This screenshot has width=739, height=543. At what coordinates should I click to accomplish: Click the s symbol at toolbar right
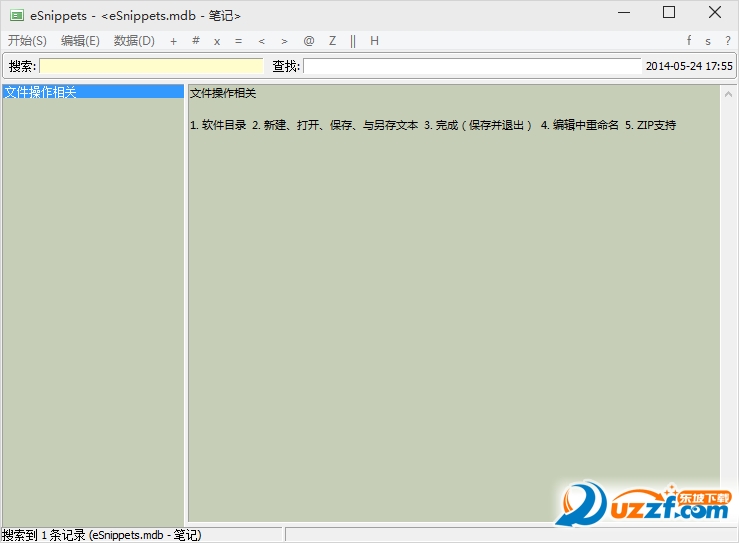pos(708,41)
